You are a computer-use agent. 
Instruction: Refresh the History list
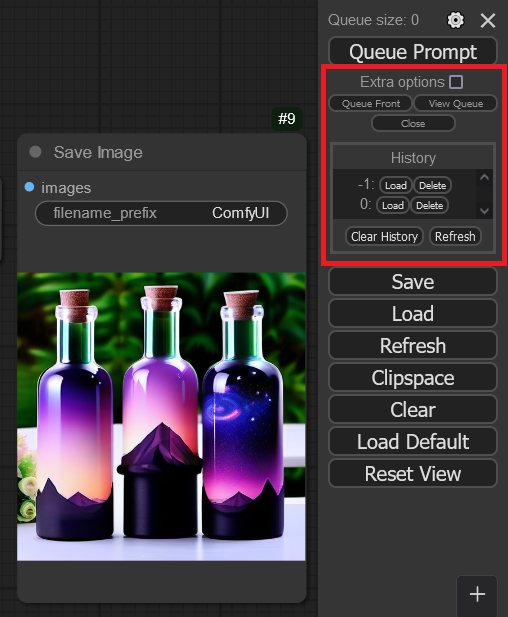[455, 236]
